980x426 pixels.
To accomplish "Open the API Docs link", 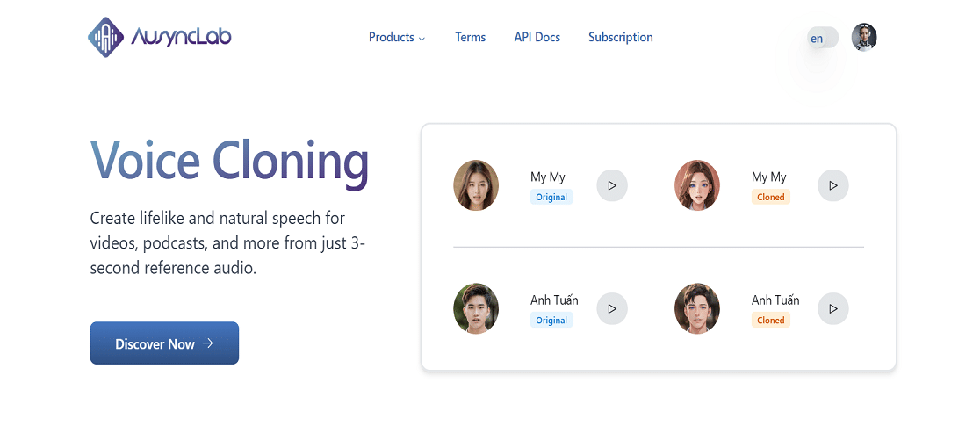I will (537, 38).
